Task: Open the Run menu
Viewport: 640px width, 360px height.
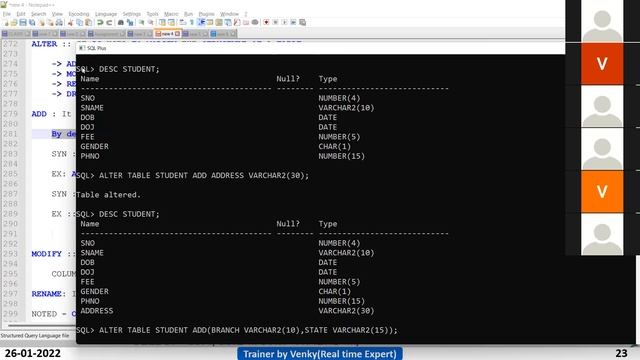Action: tap(188, 14)
